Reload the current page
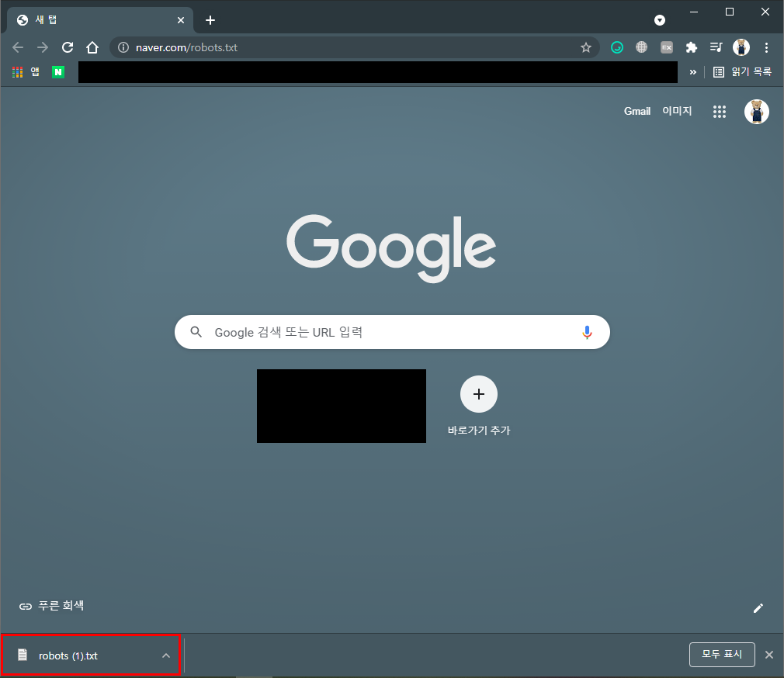The height and width of the screenshot is (678, 784). [68, 47]
